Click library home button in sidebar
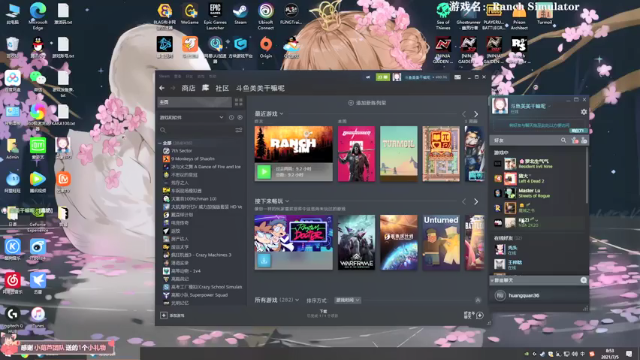 (x=194, y=102)
